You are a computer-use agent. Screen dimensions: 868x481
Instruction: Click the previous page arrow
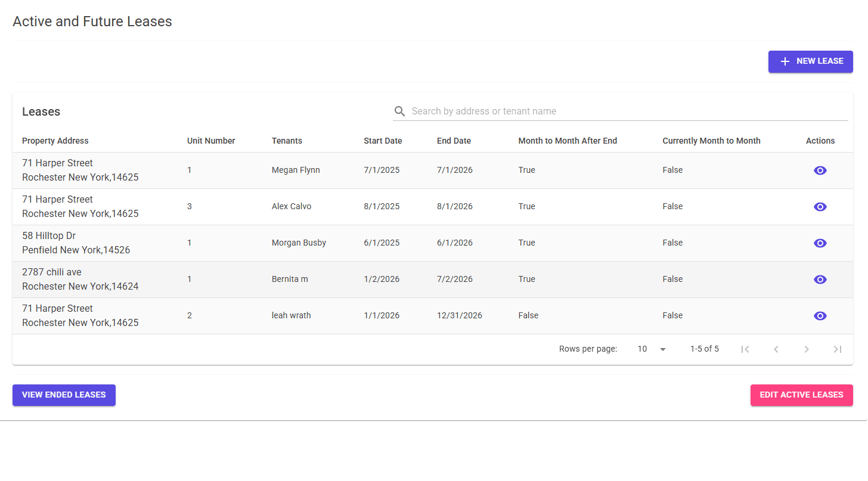point(776,349)
